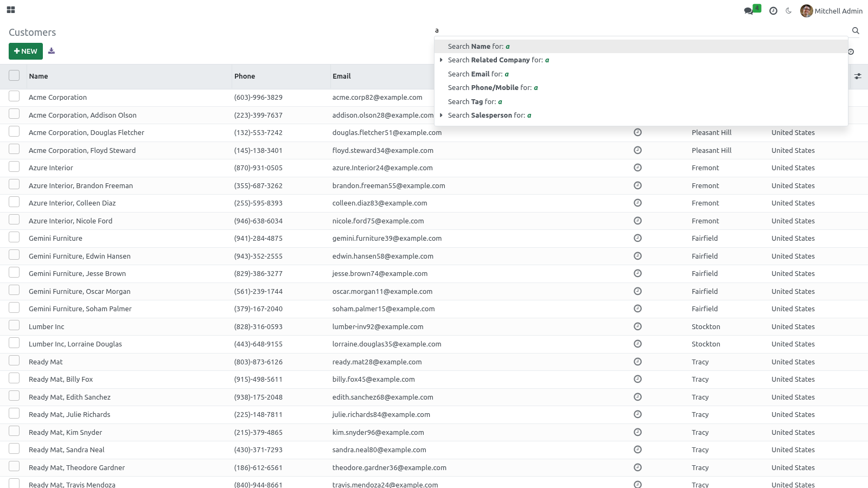868x488 pixels.
Task: Click the download import records icon
Action: [x=52, y=51]
